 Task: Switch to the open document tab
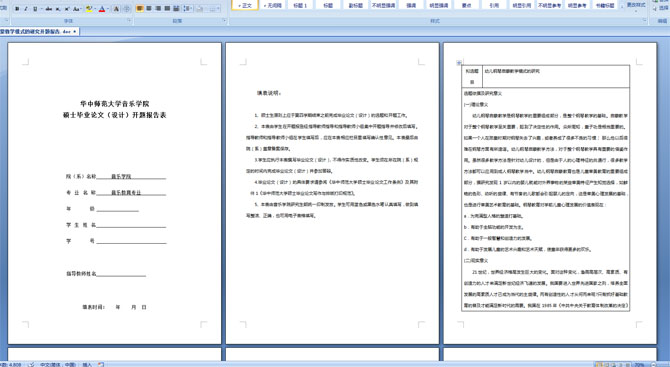(37, 32)
